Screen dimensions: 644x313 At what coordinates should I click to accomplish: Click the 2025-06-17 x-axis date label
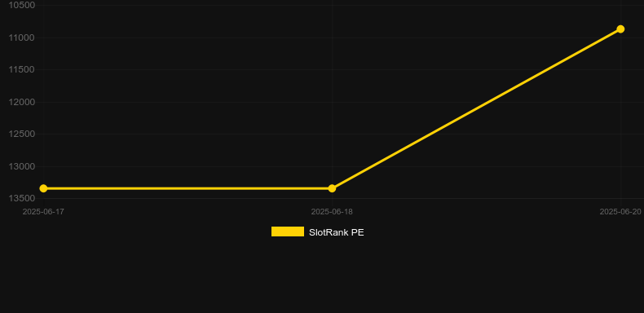click(43, 212)
